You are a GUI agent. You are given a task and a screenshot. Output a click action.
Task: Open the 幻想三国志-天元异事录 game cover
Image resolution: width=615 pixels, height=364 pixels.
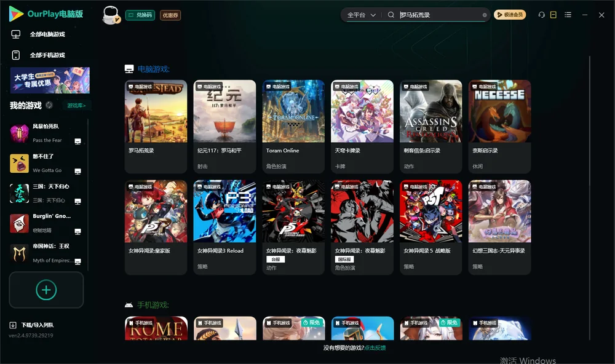(499, 212)
